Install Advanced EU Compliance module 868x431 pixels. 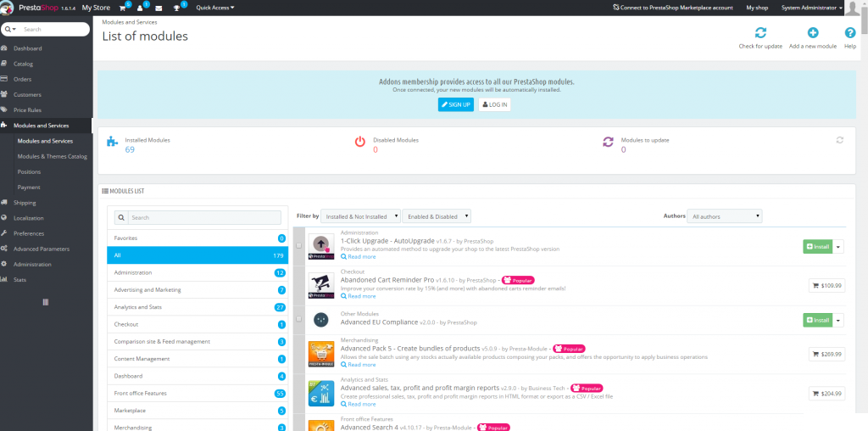818,320
